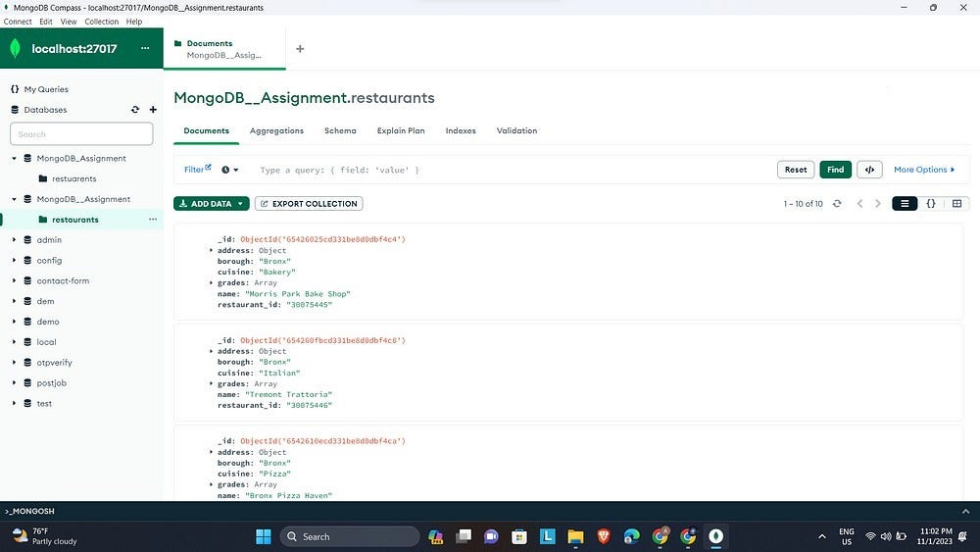The height and width of the screenshot is (552, 980).
Task: Expand the config database
Action: [14, 260]
